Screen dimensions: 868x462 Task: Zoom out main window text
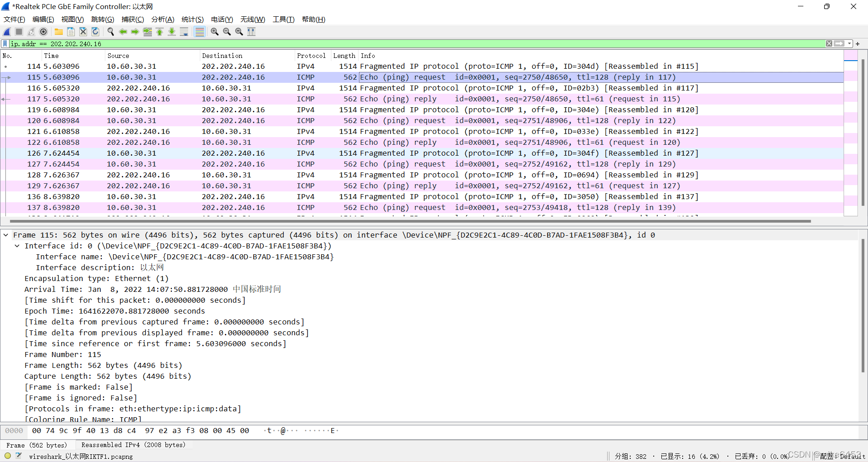coord(227,32)
